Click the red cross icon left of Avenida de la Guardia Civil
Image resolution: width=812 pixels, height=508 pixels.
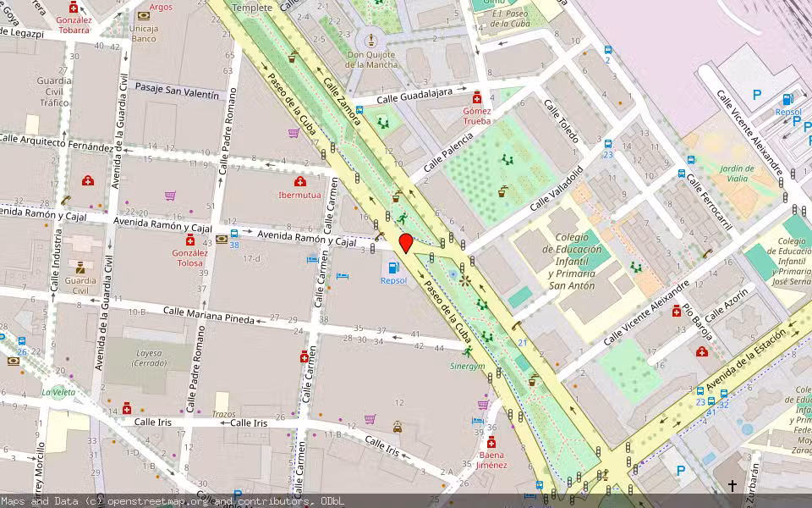[88, 180]
